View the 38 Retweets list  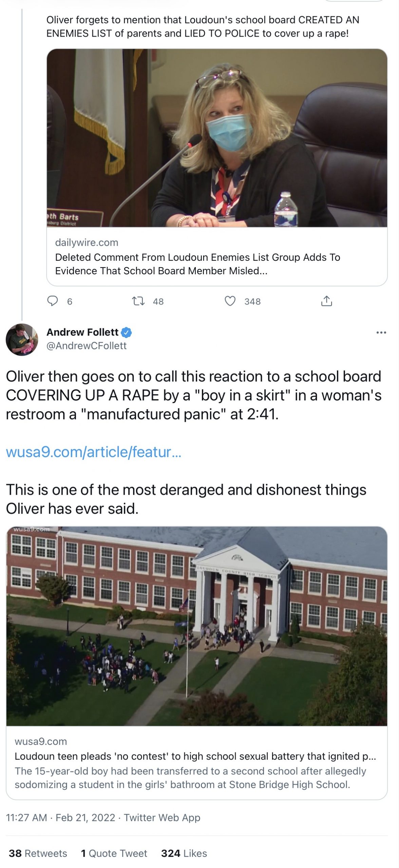click(x=38, y=853)
